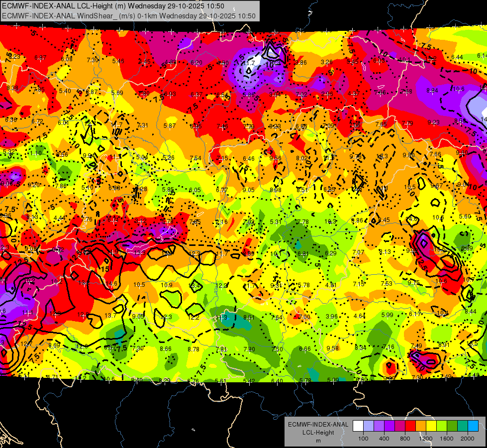This screenshot has height=448, width=487.
Task: Click the grid value 5.99
Action: [388, 315]
